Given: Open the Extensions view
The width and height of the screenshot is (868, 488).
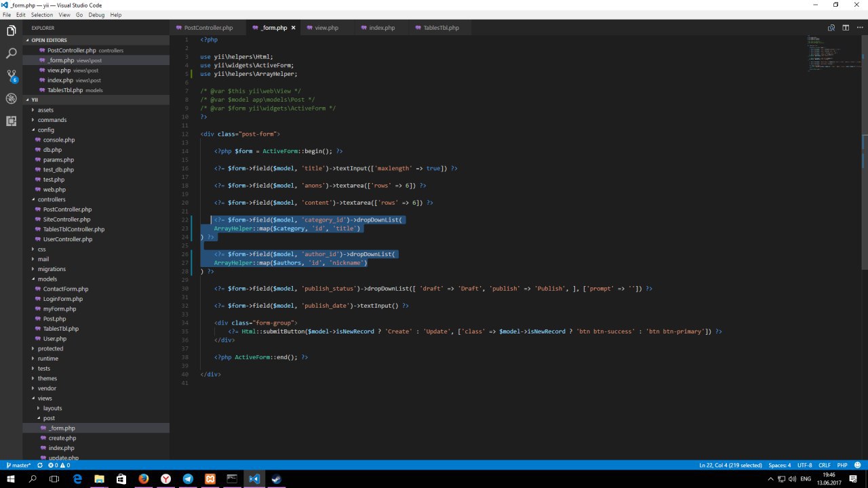Looking at the screenshot, I should (x=11, y=121).
